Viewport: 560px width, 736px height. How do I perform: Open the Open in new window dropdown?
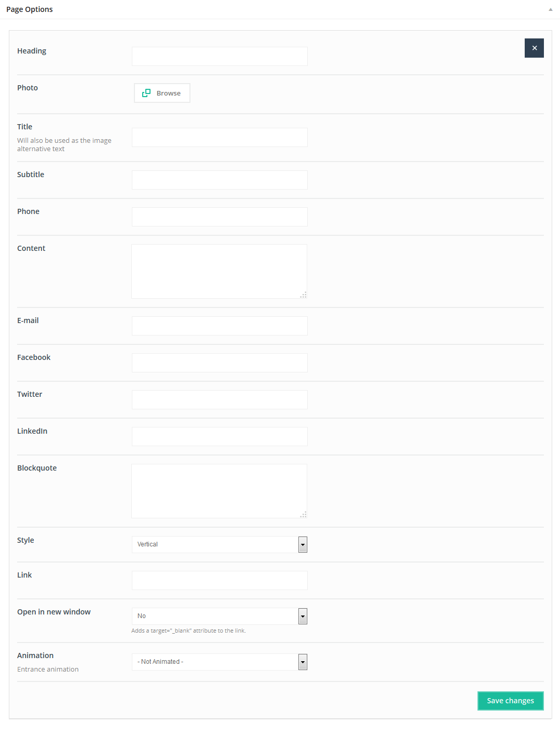coord(220,616)
